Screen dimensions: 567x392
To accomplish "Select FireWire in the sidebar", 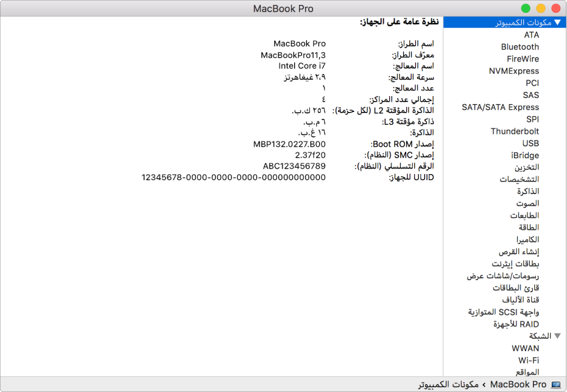I will click(523, 59).
